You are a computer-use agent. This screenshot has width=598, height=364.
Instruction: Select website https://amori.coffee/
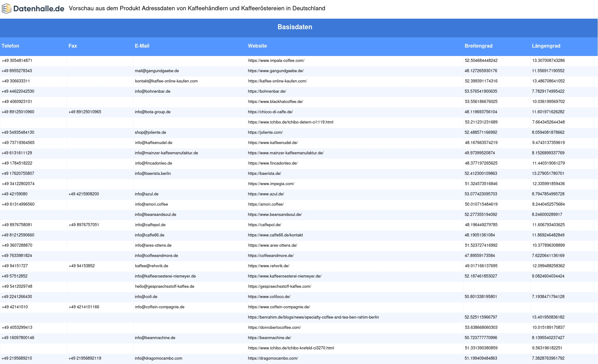point(266,204)
